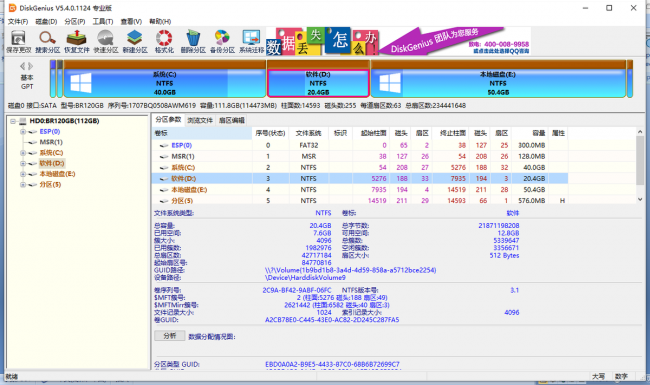The width and height of the screenshot is (650, 385).
Task: Select the 本地磁盘(E:) partition block in the disk map
Action: tap(498, 79)
